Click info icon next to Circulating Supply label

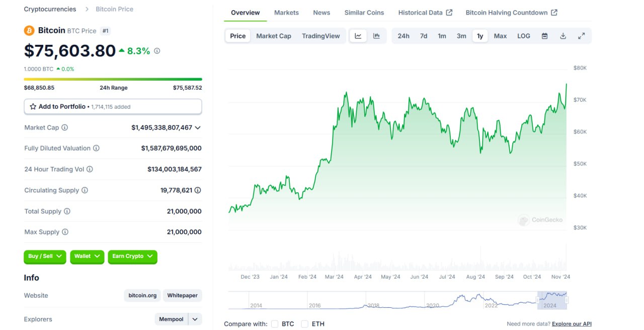pos(85,190)
